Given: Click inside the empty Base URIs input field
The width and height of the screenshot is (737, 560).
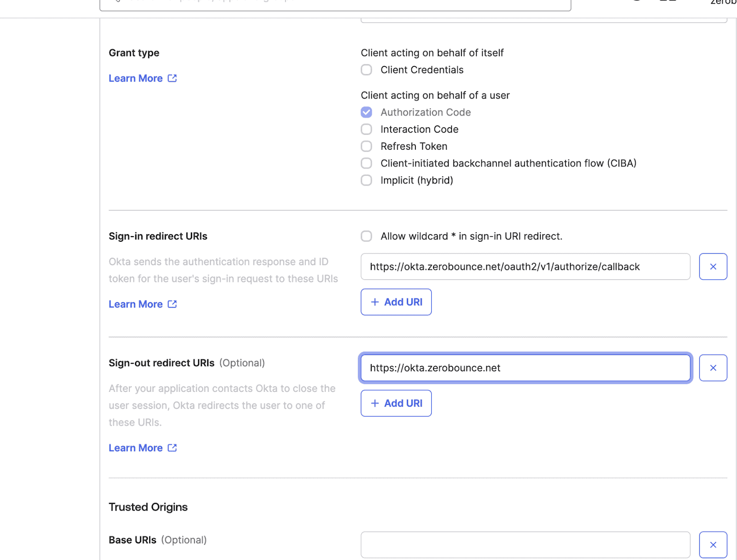Looking at the screenshot, I should (525, 544).
